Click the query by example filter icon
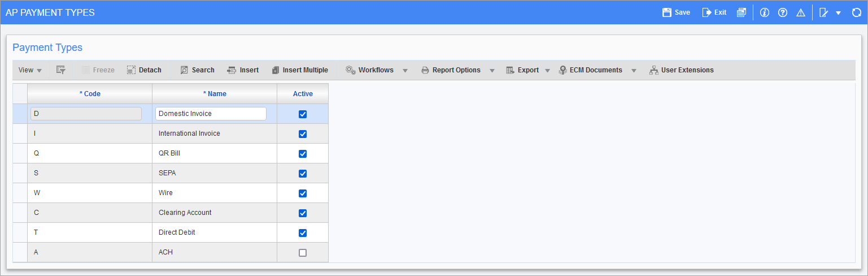Viewport: 868px width, 276px height. coord(61,70)
